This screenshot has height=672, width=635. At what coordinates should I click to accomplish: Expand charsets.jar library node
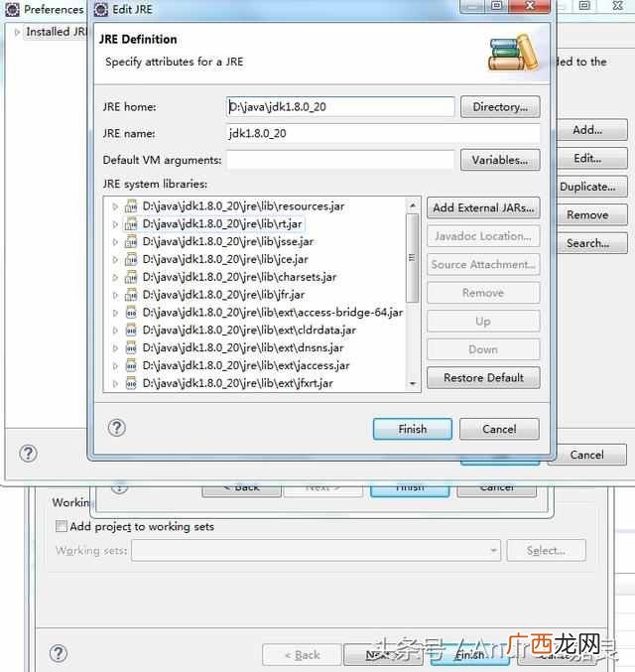point(115,277)
